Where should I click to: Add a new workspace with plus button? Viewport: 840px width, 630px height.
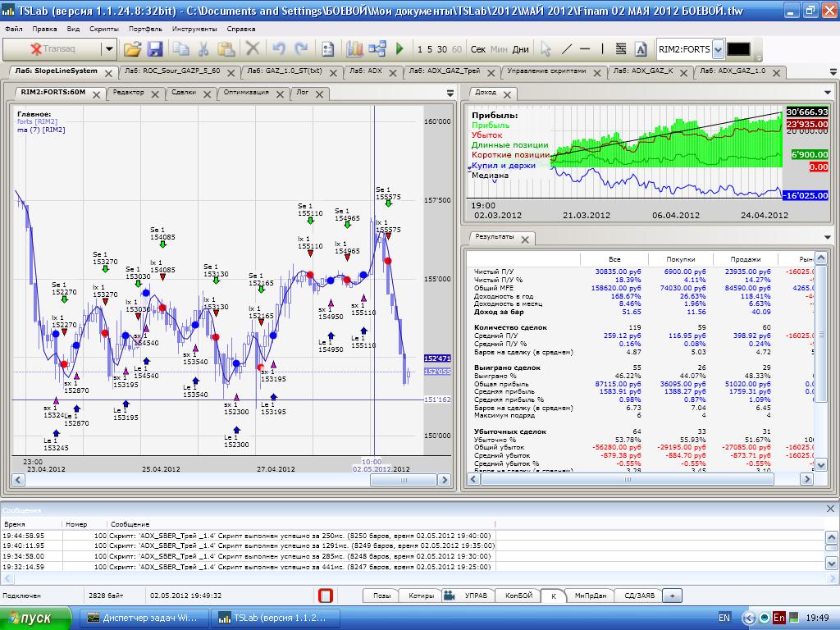click(673, 596)
